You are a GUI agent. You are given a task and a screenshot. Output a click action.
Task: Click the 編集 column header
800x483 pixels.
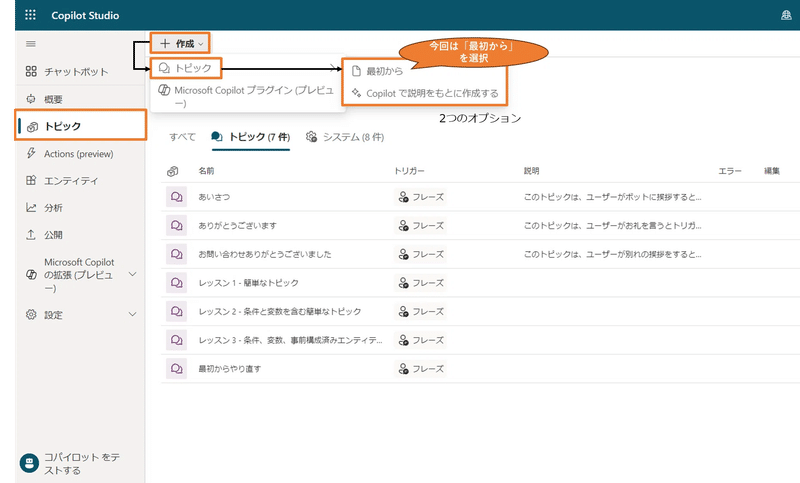(x=772, y=171)
